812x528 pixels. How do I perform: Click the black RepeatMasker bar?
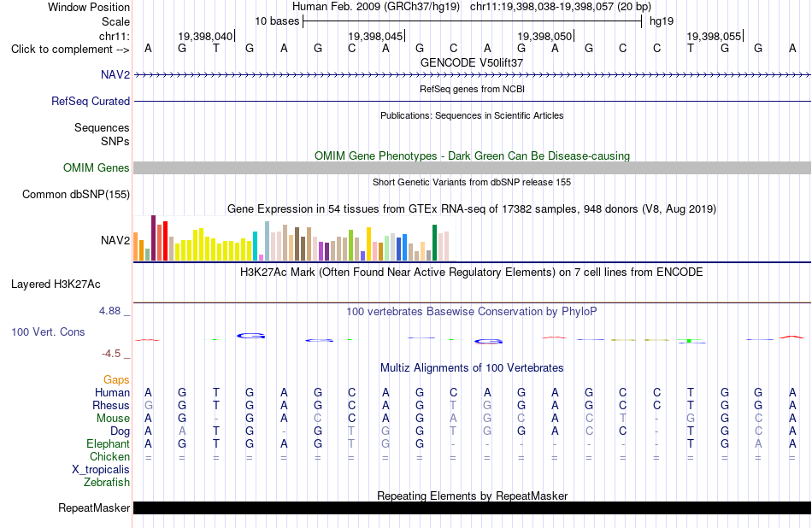472,507
